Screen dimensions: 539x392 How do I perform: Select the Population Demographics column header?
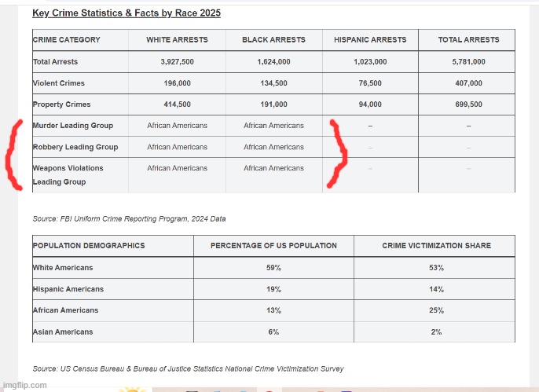click(x=88, y=246)
